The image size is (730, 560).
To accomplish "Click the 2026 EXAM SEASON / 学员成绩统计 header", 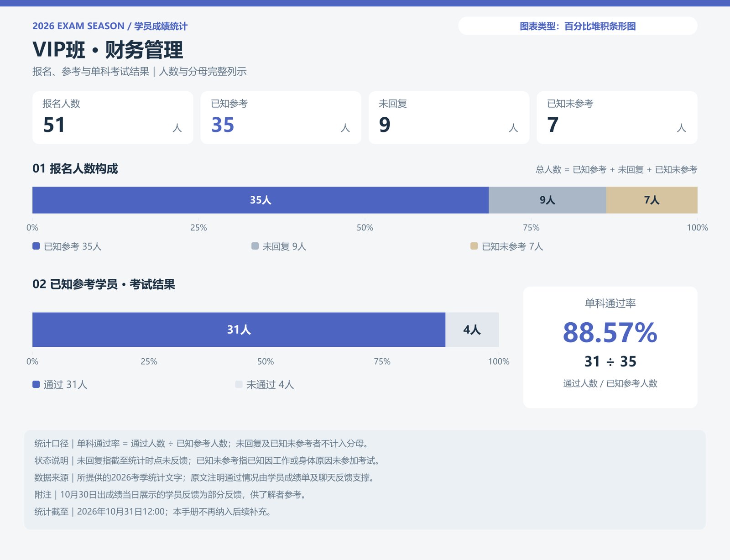I will pos(110,26).
